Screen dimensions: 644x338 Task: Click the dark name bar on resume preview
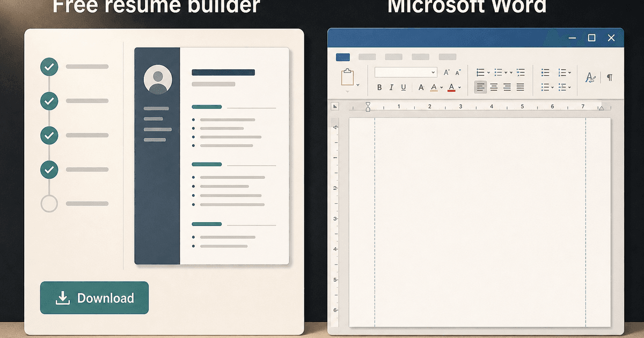click(223, 72)
